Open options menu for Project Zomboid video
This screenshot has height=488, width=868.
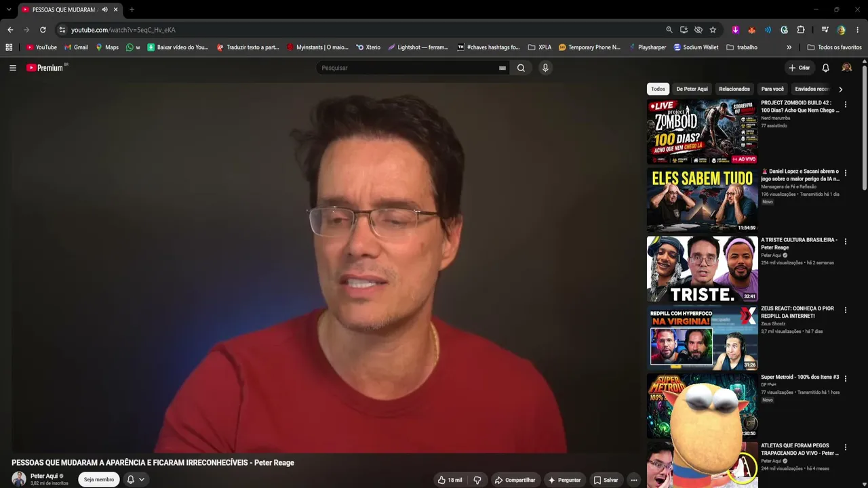click(x=846, y=105)
